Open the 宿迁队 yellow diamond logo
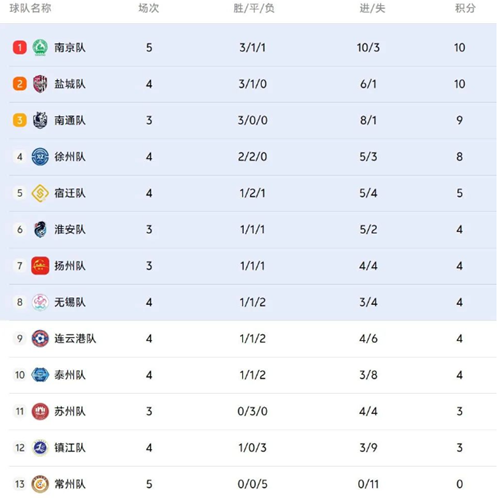500x504 pixels. tap(40, 193)
